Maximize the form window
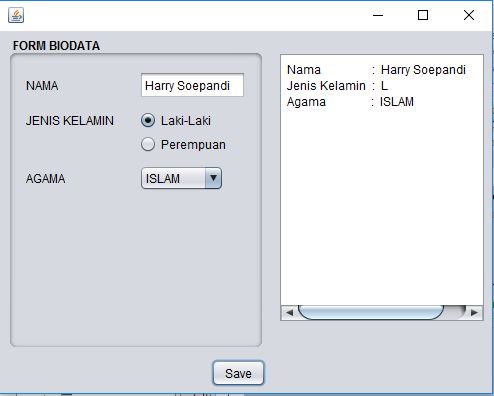This screenshot has height=396, width=494. click(423, 15)
